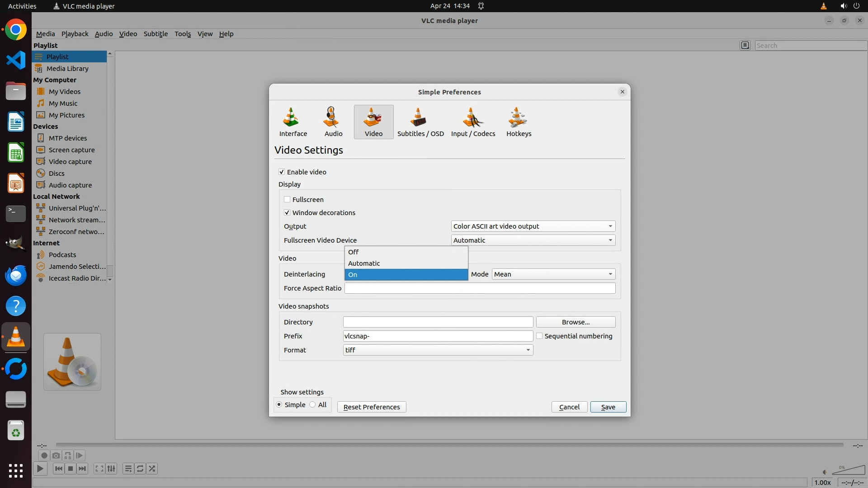Select the All show settings radio
This screenshot has height=488, width=868.
(313, 404)
